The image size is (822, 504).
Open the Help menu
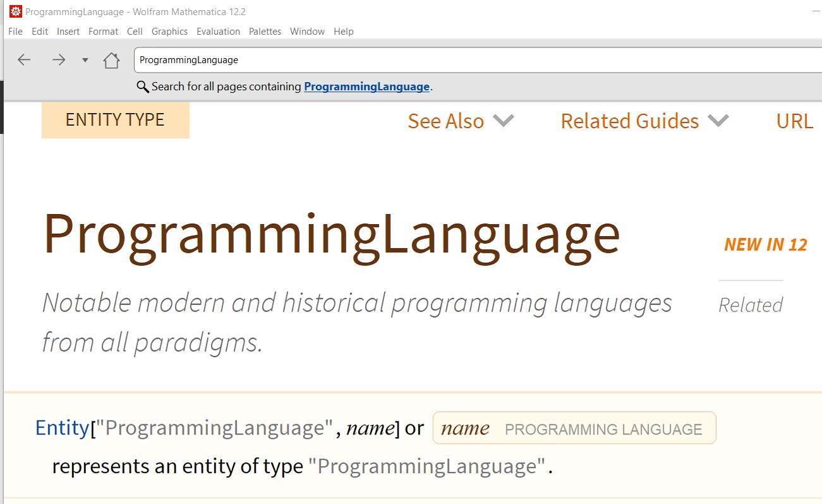click(344, 31)
